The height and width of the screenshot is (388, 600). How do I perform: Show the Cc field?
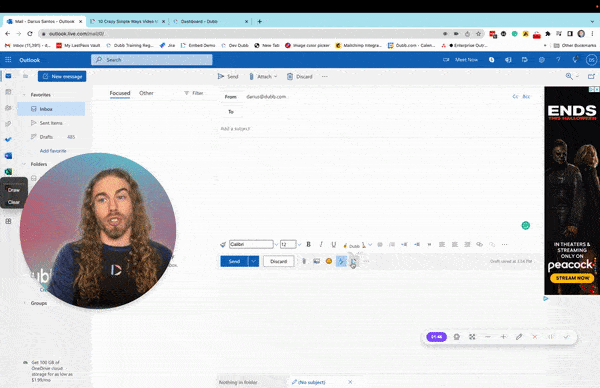click(x=515, y=96)
